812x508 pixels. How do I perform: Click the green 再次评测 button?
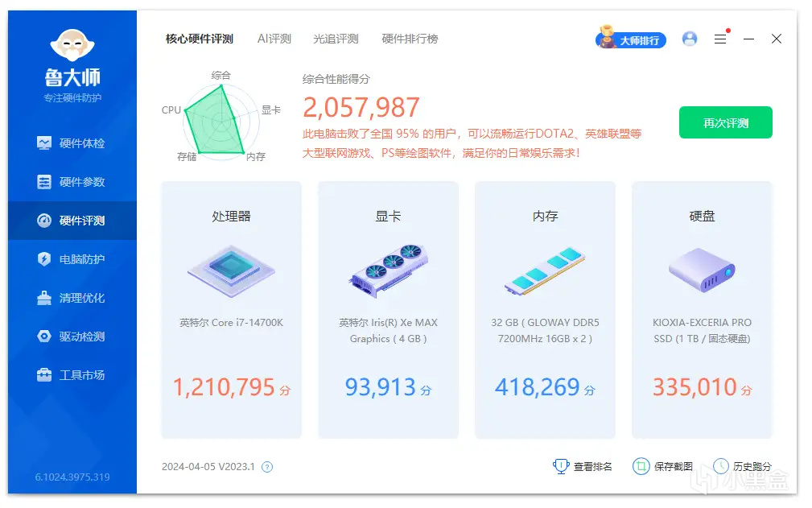pyautogui.click(x=726, y=122)
